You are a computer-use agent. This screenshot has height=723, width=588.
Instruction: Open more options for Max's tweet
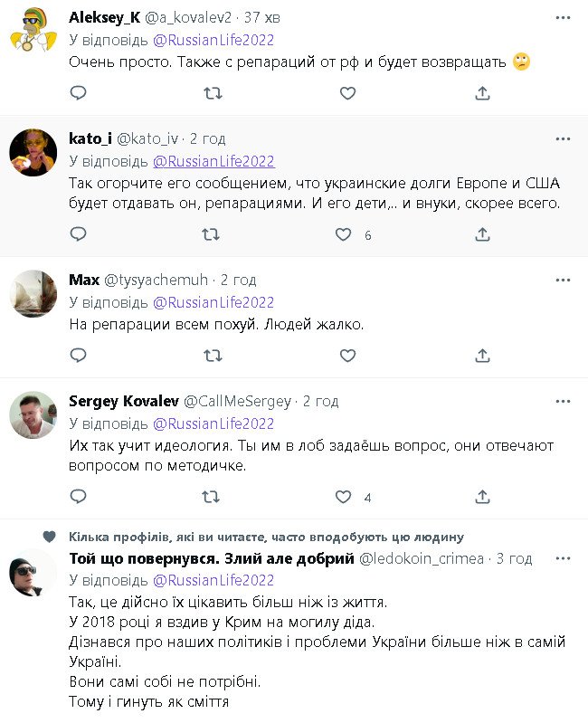pos(563,280)
